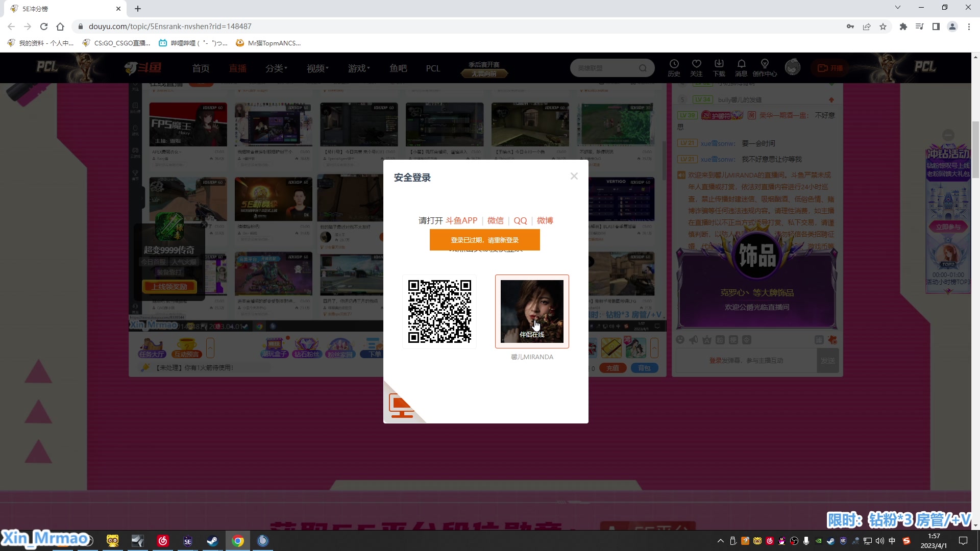This screenshot has width=980, height=551.
Task: Click the Chrome taskbar icon
Action: [x=237, y=541]
